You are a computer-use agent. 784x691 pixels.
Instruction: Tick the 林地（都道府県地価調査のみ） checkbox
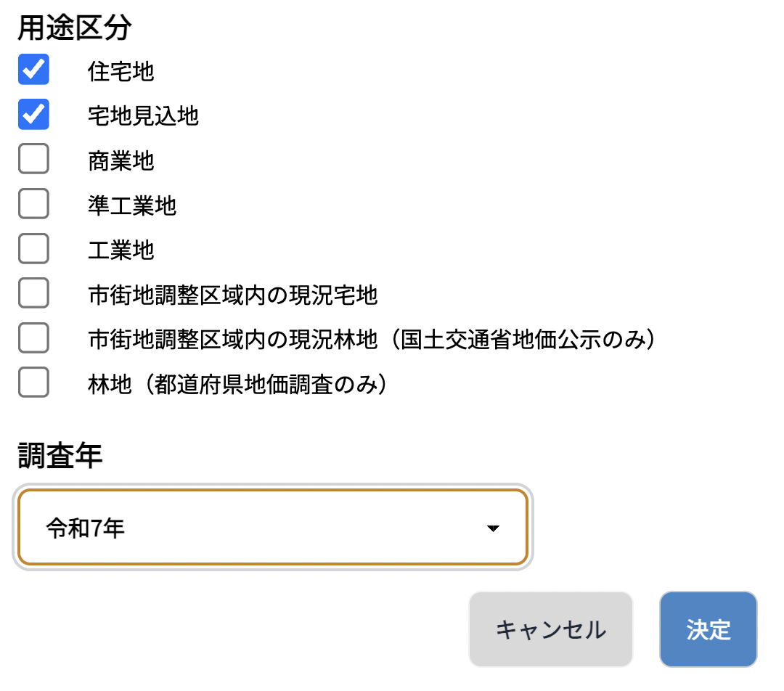tap(33, 383)
